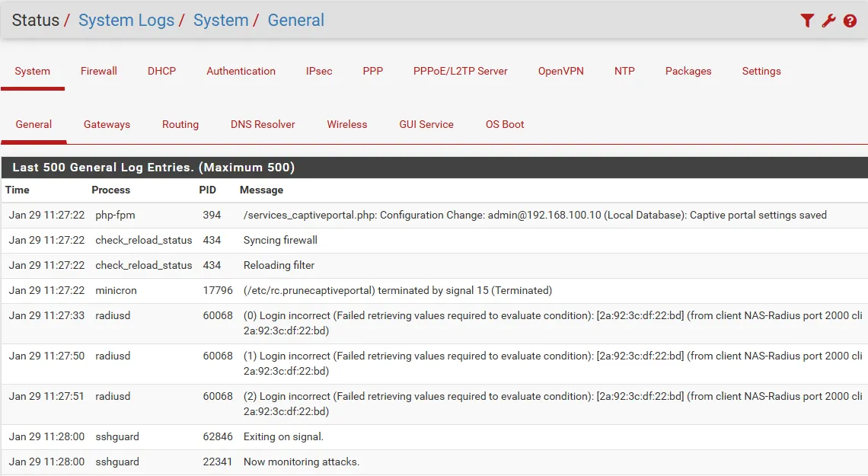Open the Settings tab
Image resolution: width=868 pixels, height=476 pixels.
point(761,71)
